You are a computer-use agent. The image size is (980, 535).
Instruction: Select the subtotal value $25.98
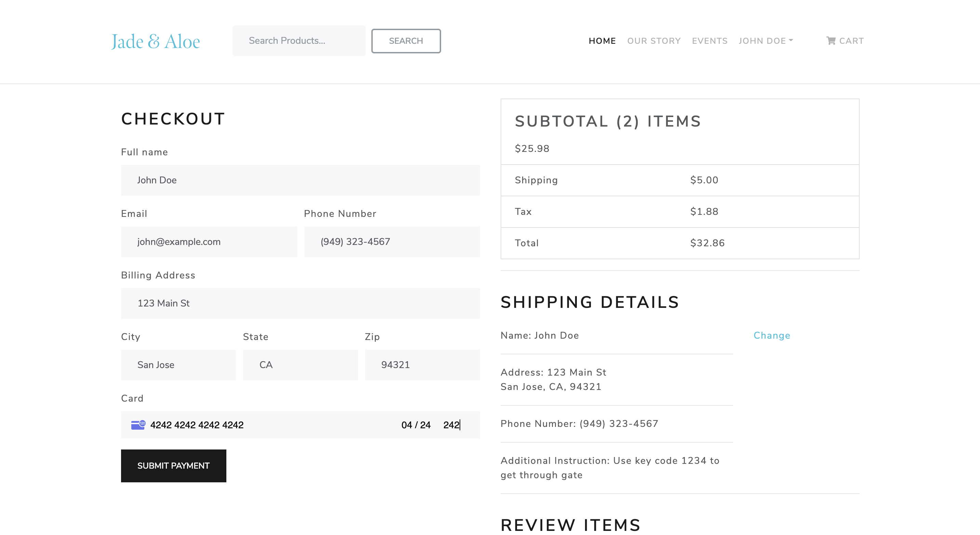pos(532,148)
